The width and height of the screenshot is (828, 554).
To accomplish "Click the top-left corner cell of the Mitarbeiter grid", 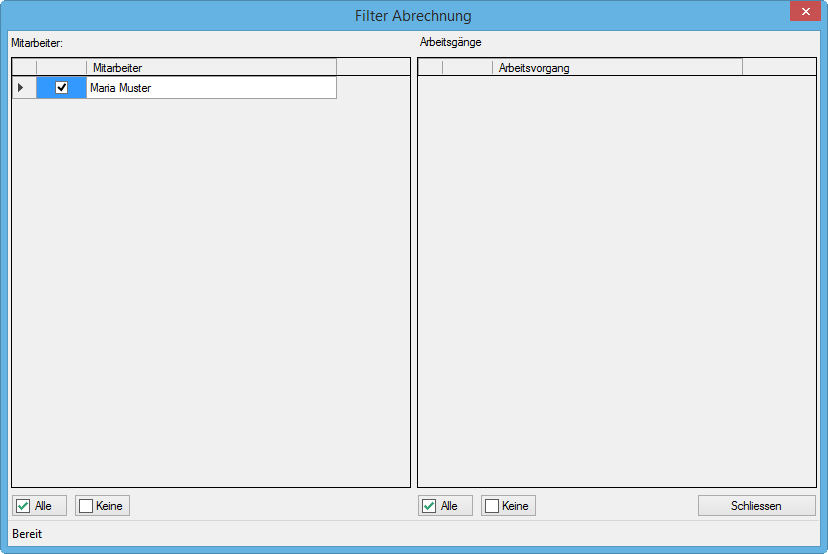I will click(24, 67).
